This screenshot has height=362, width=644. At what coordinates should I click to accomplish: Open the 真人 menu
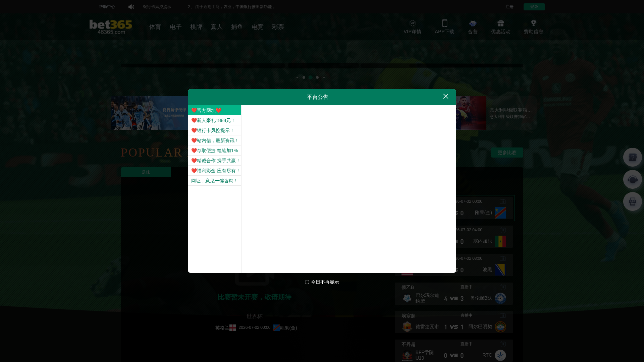[x=216, y=27]
